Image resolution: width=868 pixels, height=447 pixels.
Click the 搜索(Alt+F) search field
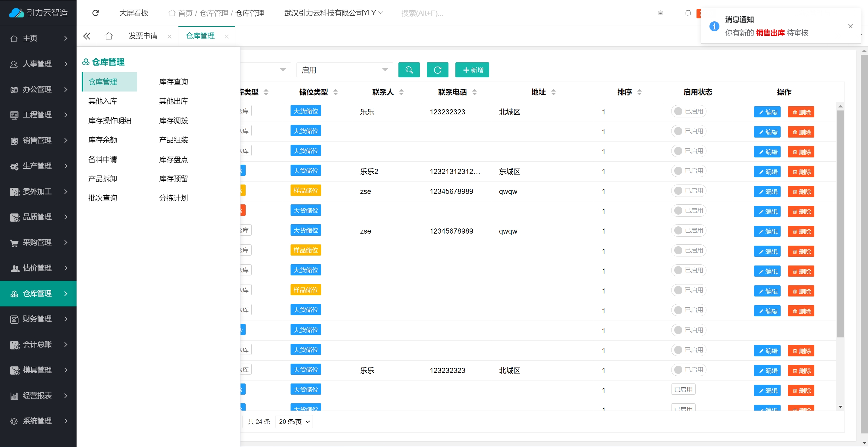pyautogui.click(x=422, y=13)
